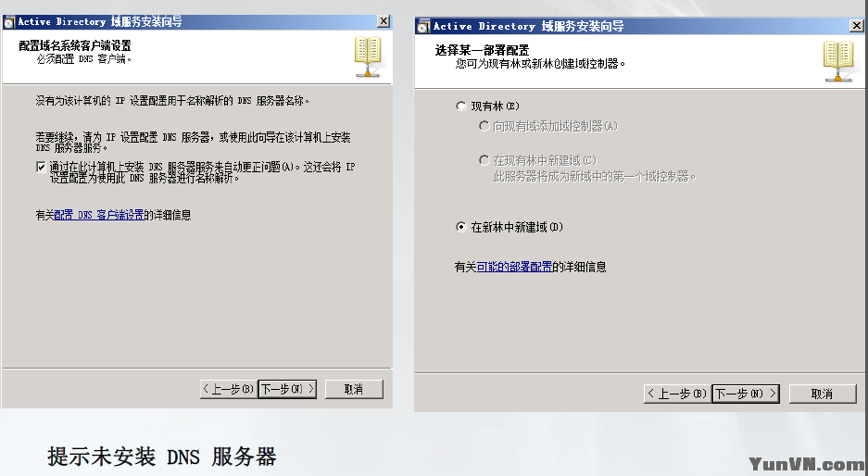Select 向现有域添加域控制器(A) option

(484, 126)
